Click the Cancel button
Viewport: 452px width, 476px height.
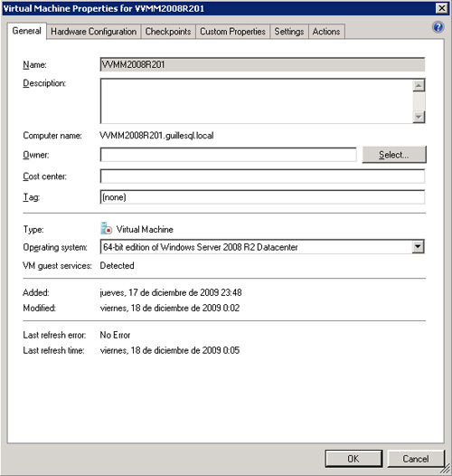click(416, 459)
